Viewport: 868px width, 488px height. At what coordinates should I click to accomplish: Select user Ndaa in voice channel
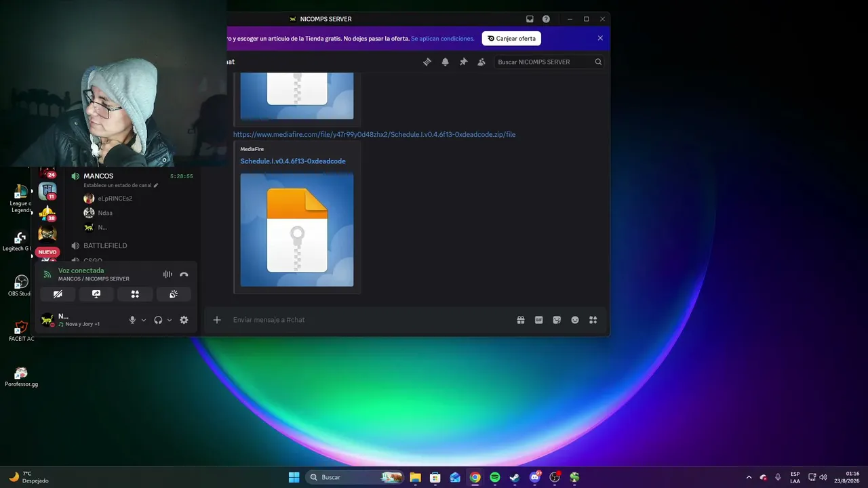point(105,213)
